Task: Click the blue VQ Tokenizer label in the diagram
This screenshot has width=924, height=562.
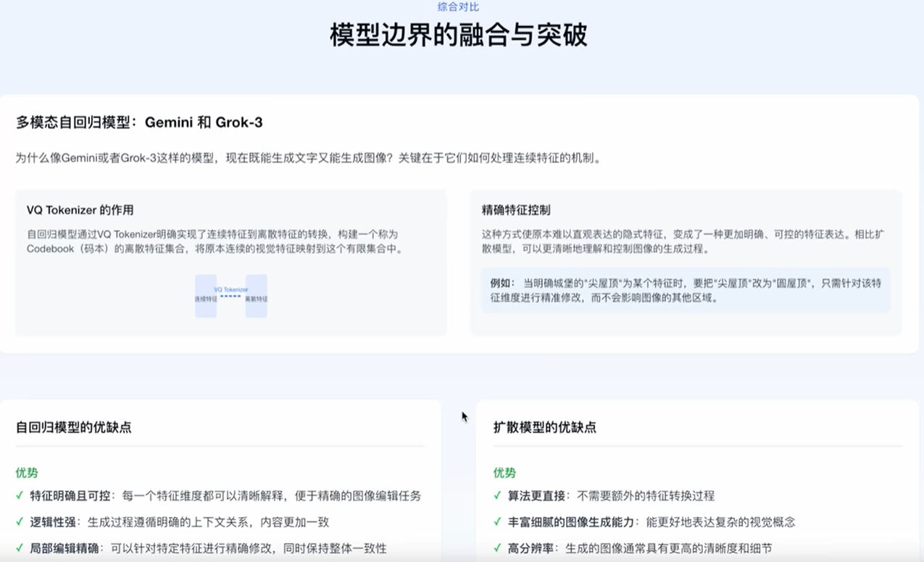Action: 231,289
